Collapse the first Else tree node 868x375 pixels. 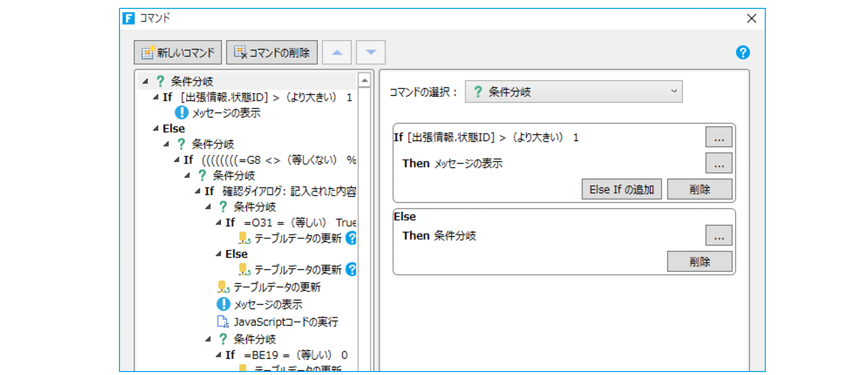156,128
